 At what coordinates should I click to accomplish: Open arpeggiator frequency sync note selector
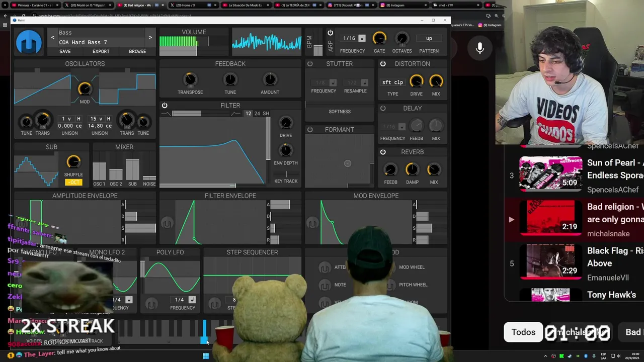click(362, 39)
